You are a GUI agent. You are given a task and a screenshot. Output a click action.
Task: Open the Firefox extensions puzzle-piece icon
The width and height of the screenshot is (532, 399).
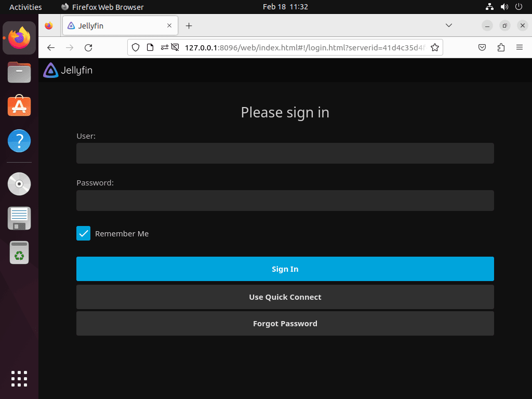pos(500,47)
